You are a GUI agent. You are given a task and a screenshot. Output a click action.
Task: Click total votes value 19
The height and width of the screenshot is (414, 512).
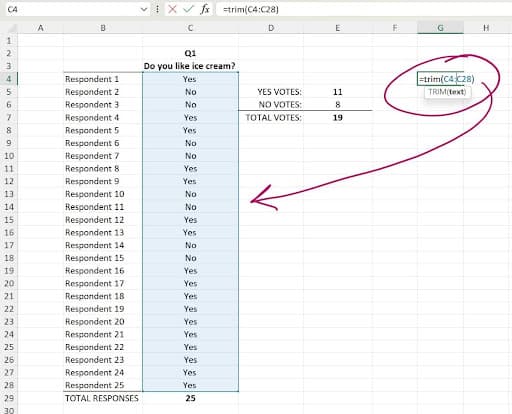click(338, 117)
